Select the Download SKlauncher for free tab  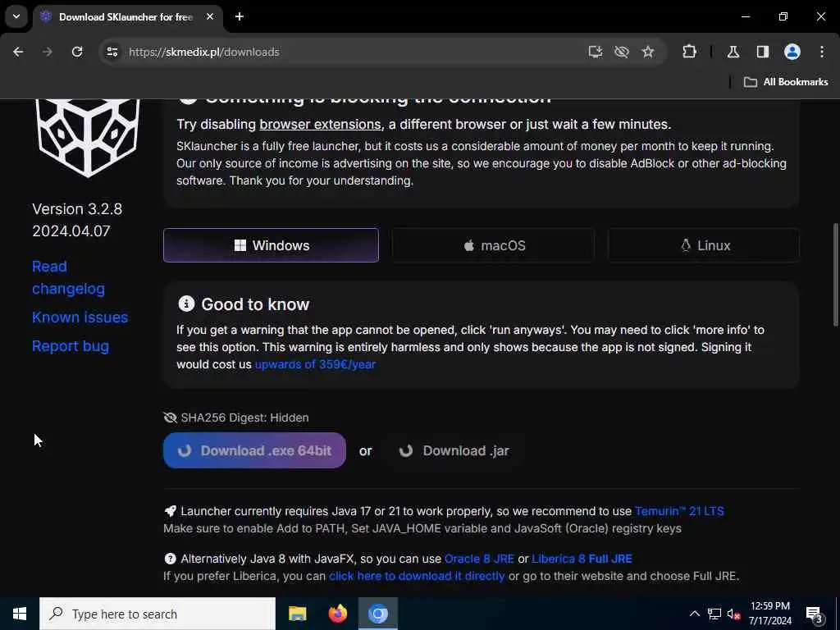(127, 16)
